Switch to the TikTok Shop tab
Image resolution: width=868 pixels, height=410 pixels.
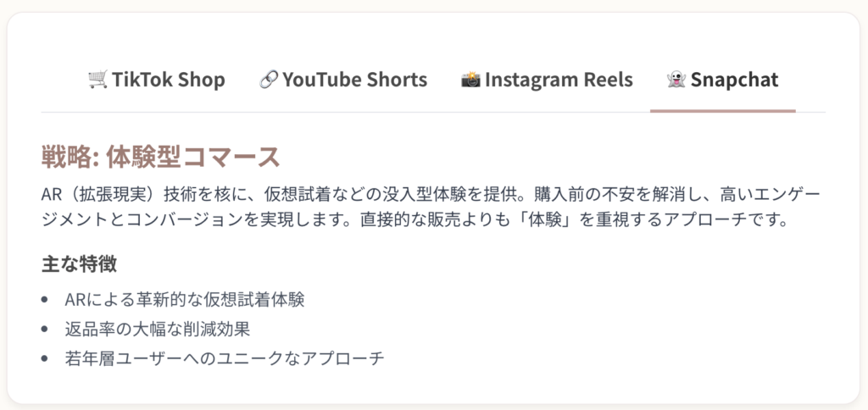[x=157, y=80]
